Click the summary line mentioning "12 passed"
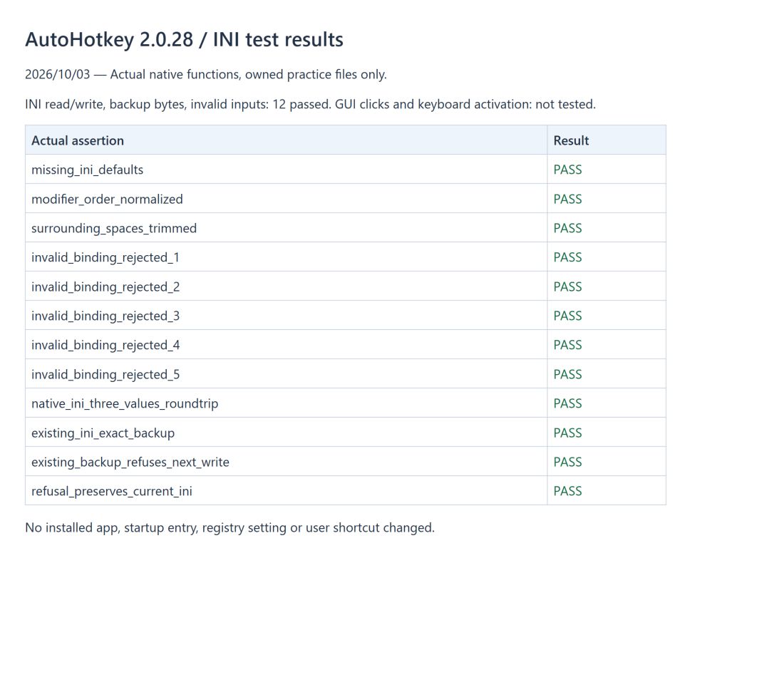Viewport: 784px width, 677px height. (311, 105)
